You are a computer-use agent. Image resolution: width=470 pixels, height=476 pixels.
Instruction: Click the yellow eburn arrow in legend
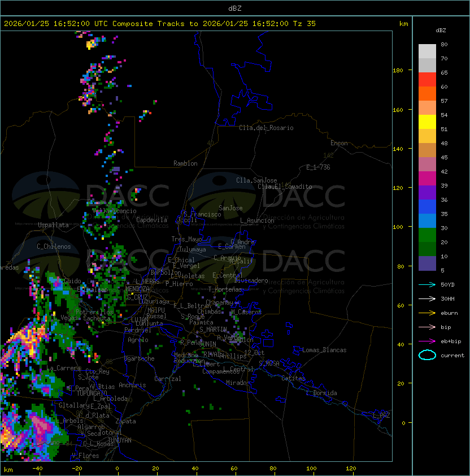[427, 313]
